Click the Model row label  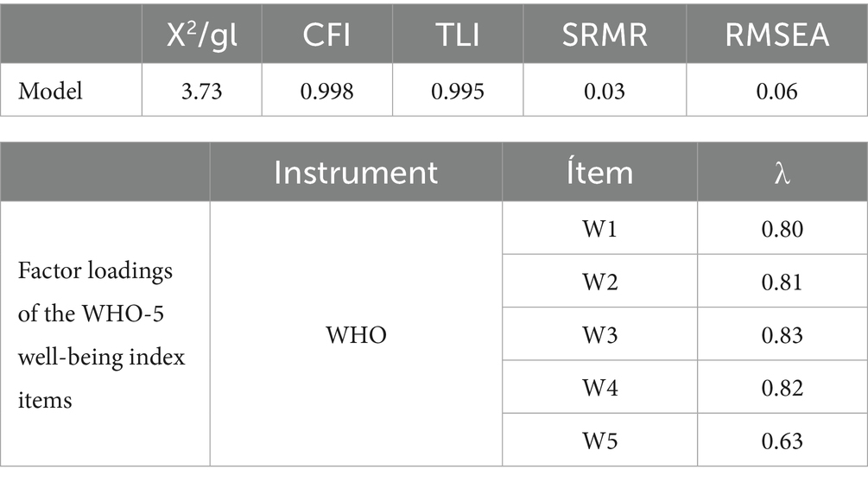click(x=50, y=91)
